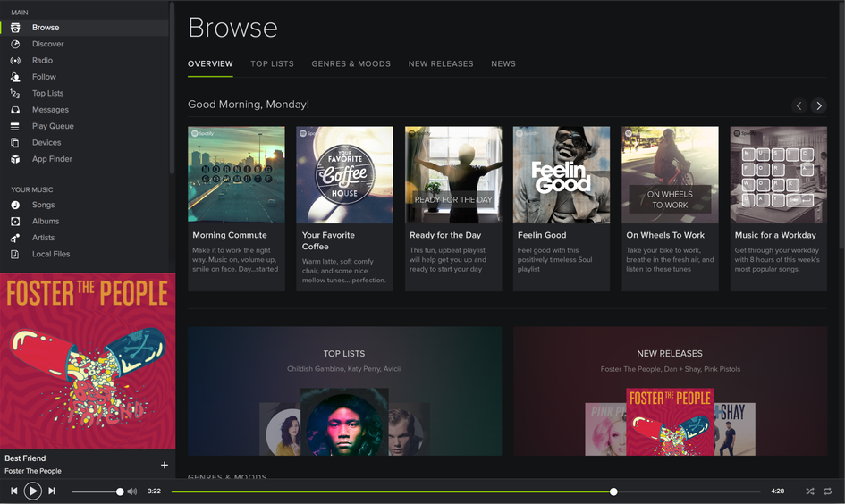Click the volume speaker icon

132,491
